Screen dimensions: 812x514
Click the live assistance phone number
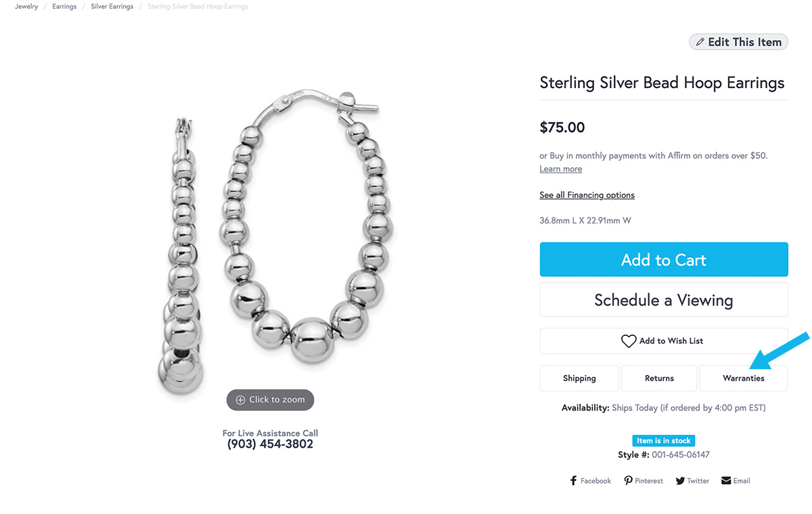coord(270,444)
